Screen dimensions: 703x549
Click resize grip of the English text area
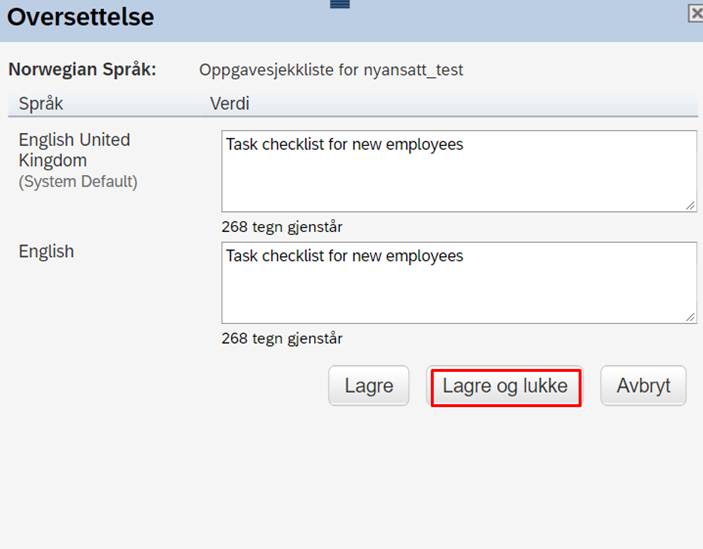690,317
